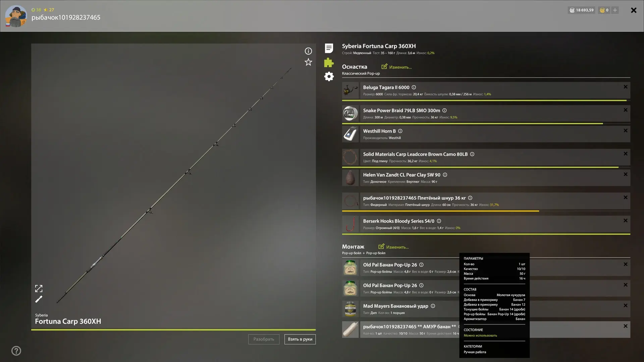Remove Helen Van Zandt pear sinker
Image resolution: width=644 pixels, height=362 pixels.
626,174
